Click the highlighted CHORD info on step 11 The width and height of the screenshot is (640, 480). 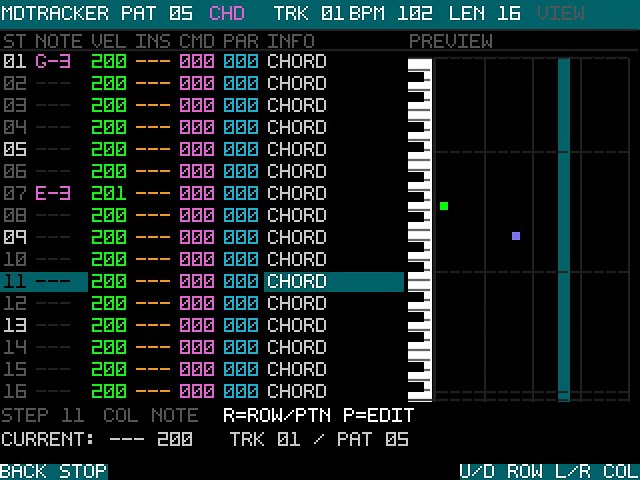[x=334, y=282]
